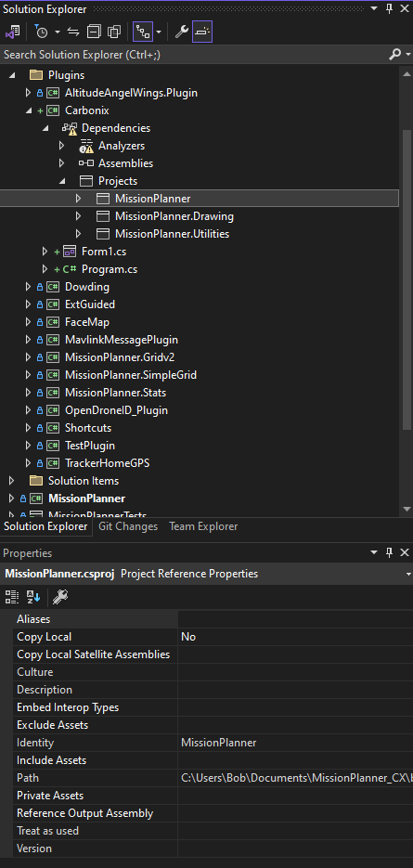Open Solution Explorer window position dropdown
The image size is (413, 868).
pos(374,9)
